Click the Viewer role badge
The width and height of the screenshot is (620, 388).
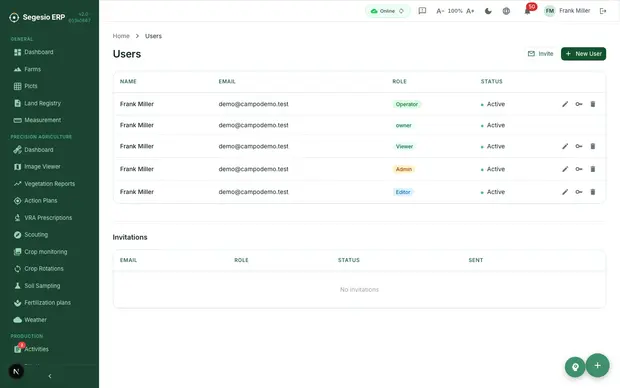click(404, 146)
